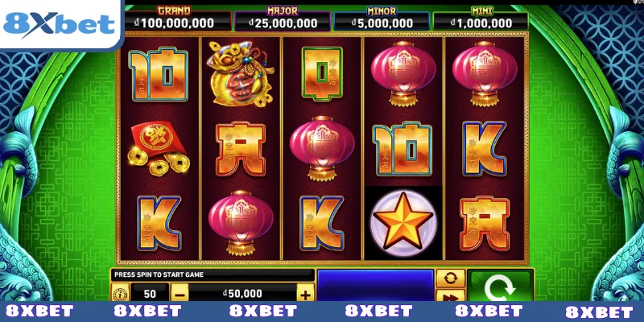The width and height of the screenshot is (644, 322).
Task: Decrease bet with the minus button
Action: (180, 294)
